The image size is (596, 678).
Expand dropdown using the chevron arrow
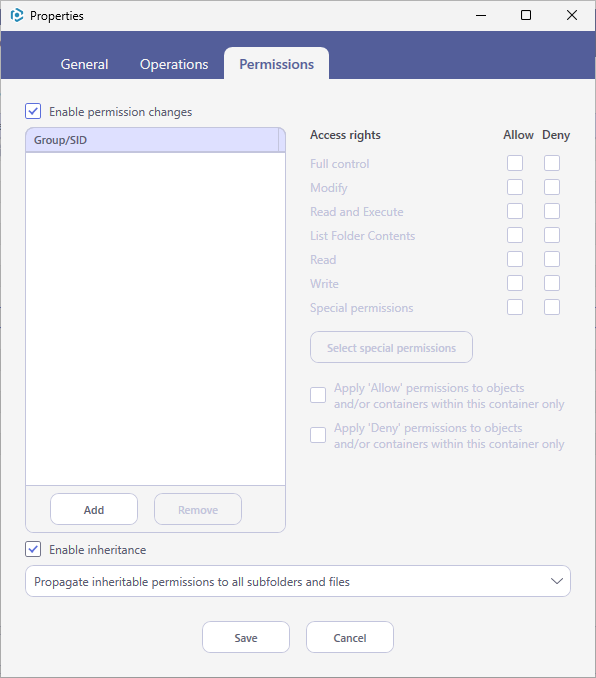pos(557,581)
